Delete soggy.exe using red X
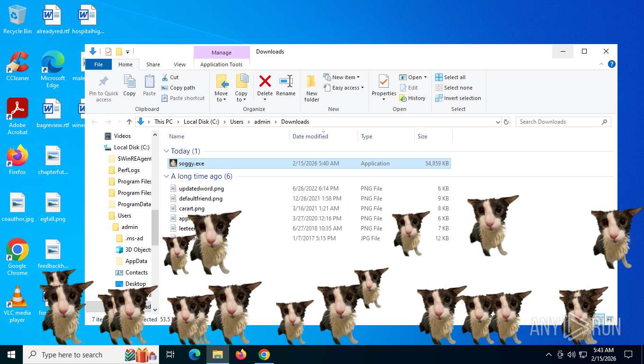Image resolution: width=644 pixels, height=364 pixels. [265, 82]
